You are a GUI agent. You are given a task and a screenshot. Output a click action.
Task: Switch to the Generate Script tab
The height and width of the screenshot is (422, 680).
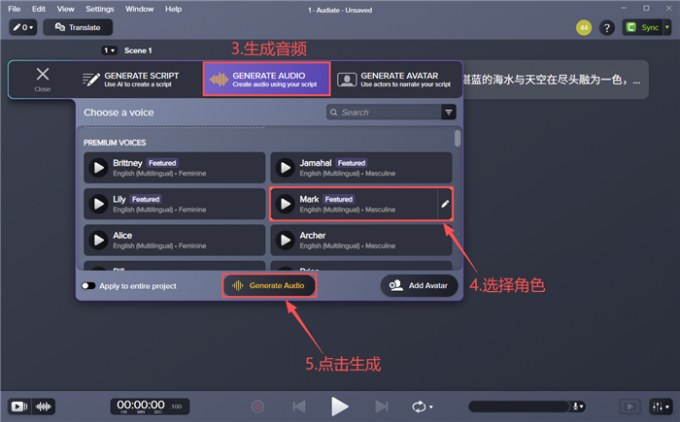(x=131, y=79)
